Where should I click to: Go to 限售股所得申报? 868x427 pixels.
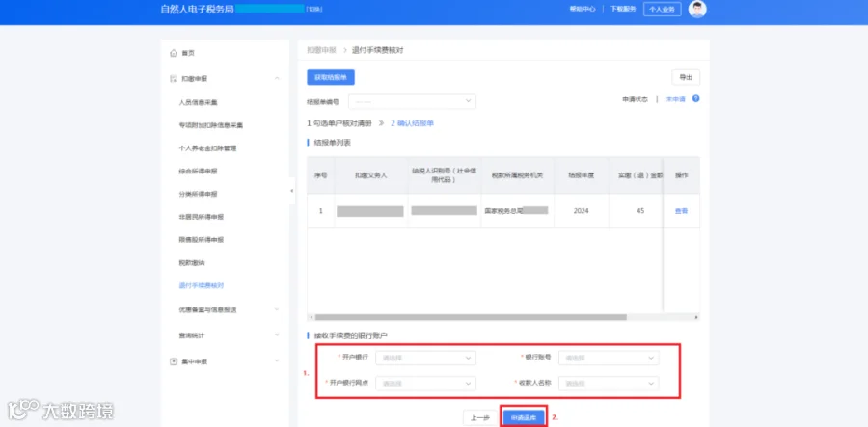coord(202,240)
